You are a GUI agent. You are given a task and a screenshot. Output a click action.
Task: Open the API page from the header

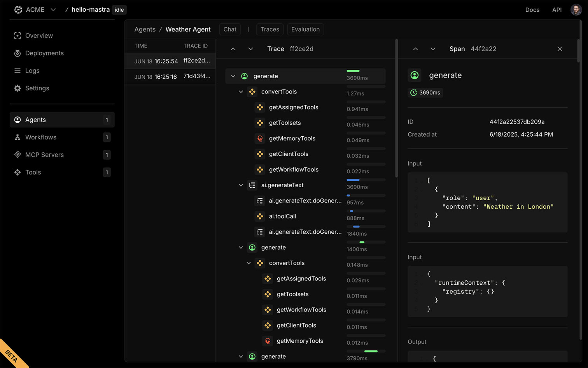point(557,10)
